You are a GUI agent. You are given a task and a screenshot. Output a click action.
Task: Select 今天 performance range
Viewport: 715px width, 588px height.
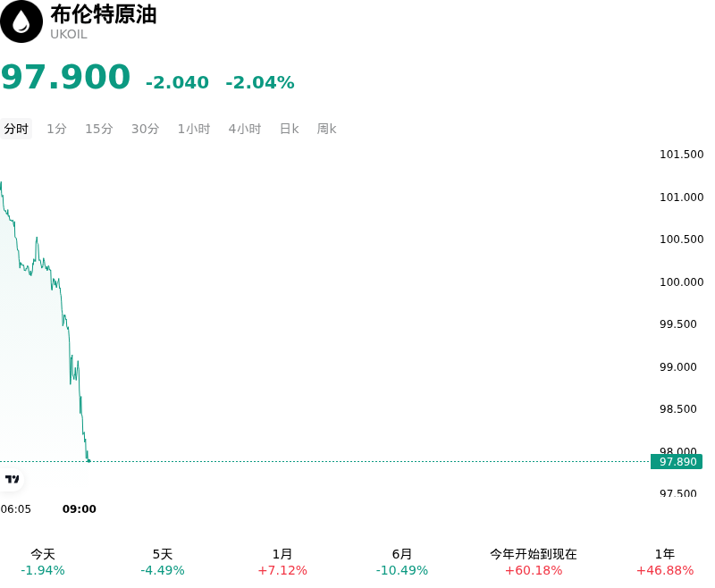pos(43,562)
